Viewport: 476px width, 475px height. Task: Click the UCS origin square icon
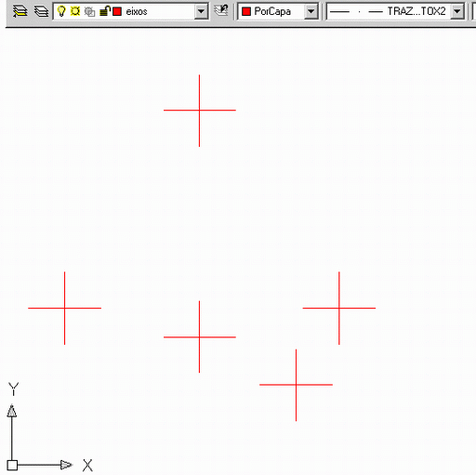[x=12, y=465]
